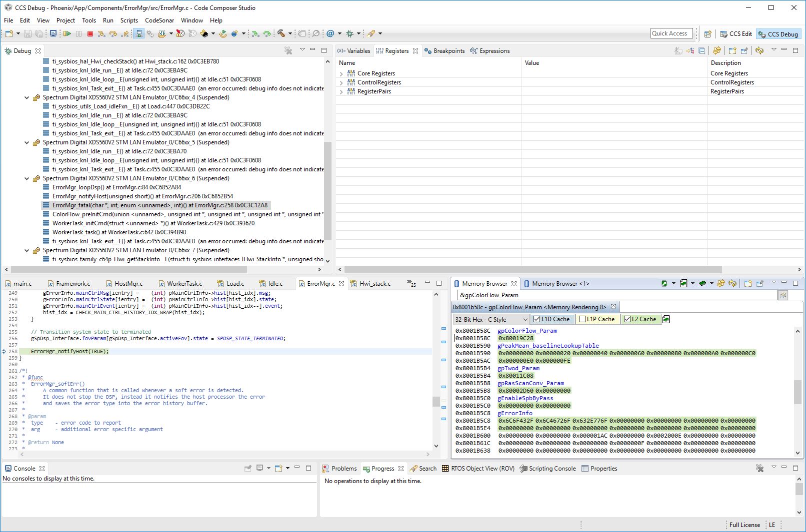806x532 pixels.
Task: Enable the L1P Cache checkbox
Action: [x=582, y=319]
